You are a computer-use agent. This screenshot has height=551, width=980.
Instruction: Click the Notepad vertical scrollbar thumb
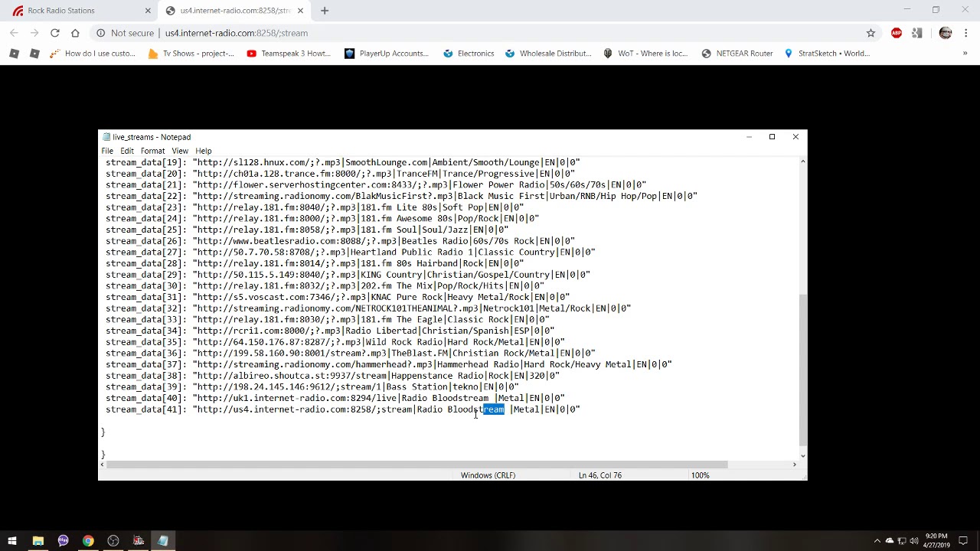click(802, 370)
